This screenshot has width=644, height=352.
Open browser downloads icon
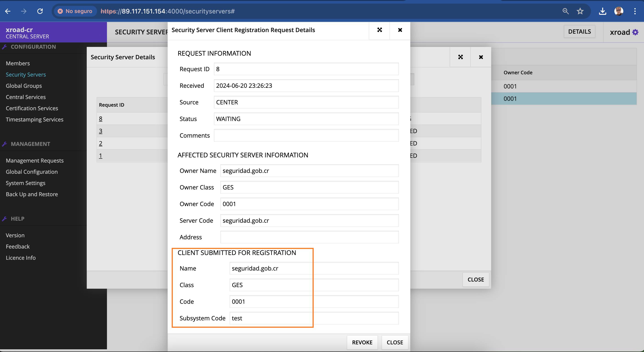pyautogui.click(x=602, y=11)
